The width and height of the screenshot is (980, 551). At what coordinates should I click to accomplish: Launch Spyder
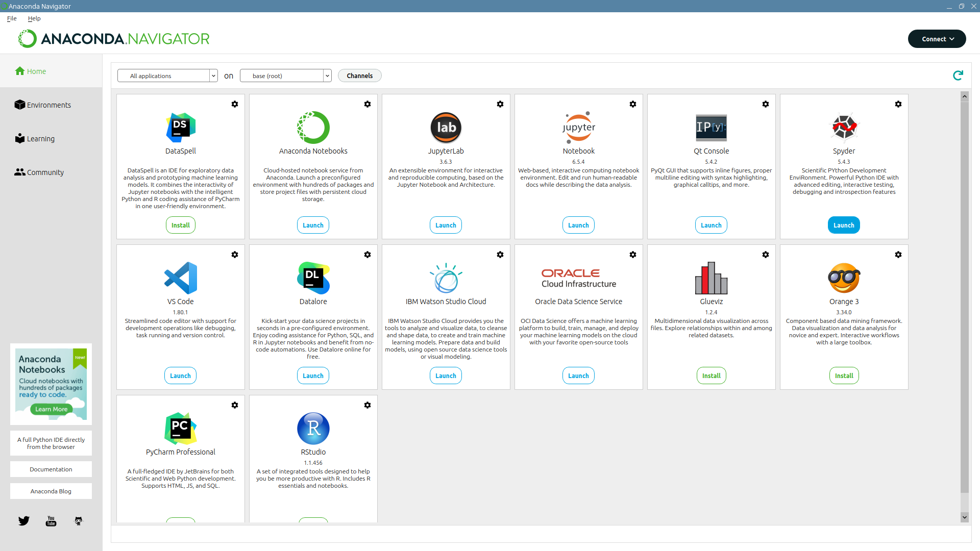844,225
